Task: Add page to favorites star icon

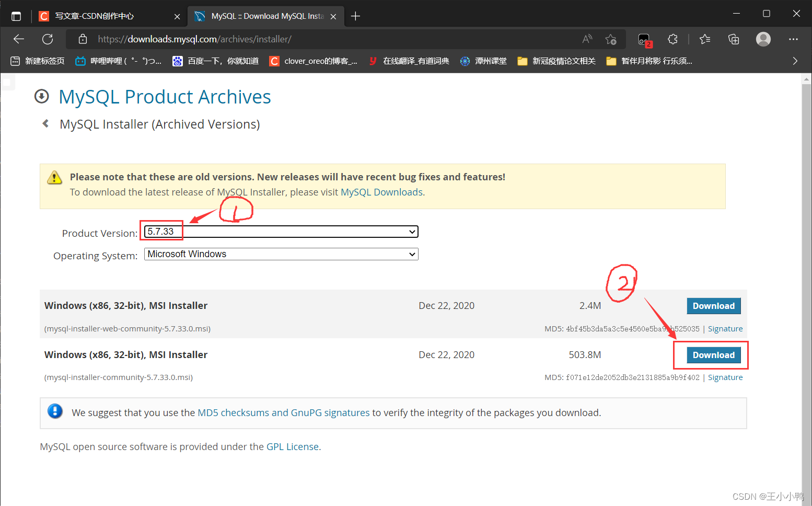Action: (x=610, y=39)
